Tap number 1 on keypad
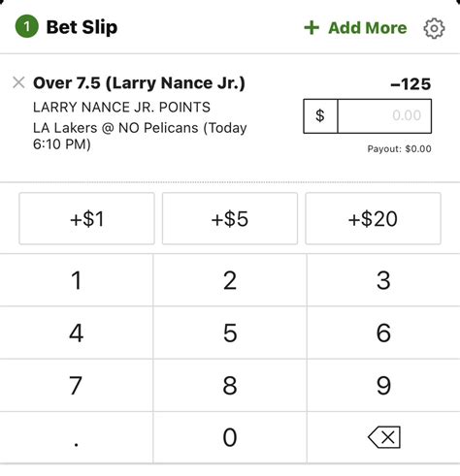Viewport: 460px width, 476px height. (x=77, y=280)
